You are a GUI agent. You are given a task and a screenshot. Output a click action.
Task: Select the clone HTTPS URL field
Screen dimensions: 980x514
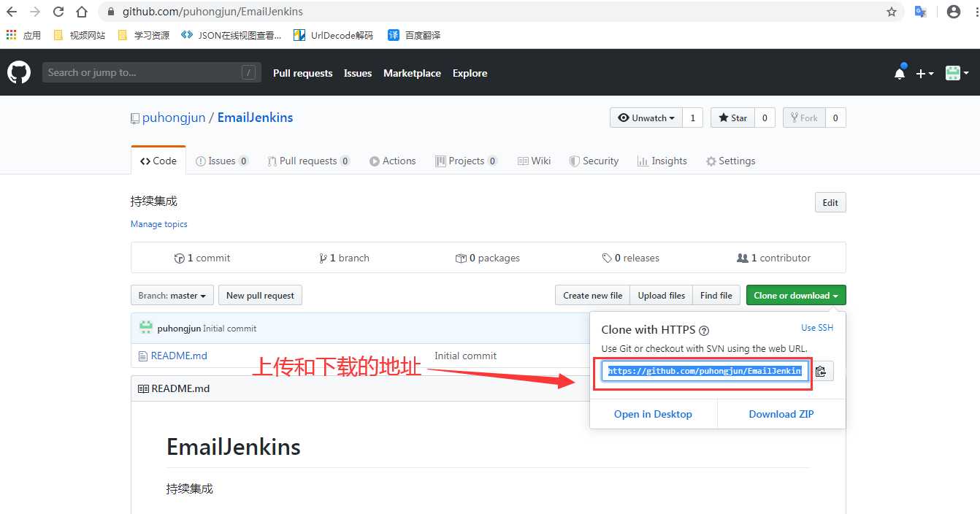[x=705, y=371]
